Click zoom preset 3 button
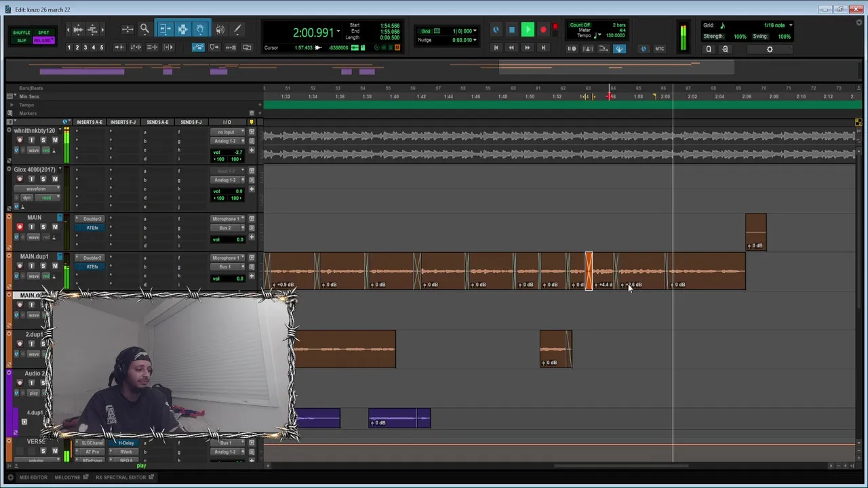This screenshot has width=868, height=488. coord(85,47)
